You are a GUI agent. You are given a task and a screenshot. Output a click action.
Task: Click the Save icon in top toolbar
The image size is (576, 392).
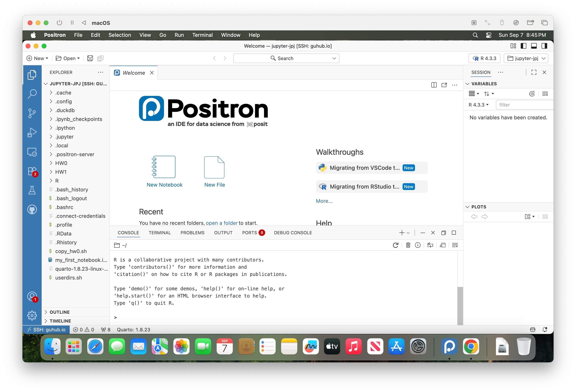[90, 58]
